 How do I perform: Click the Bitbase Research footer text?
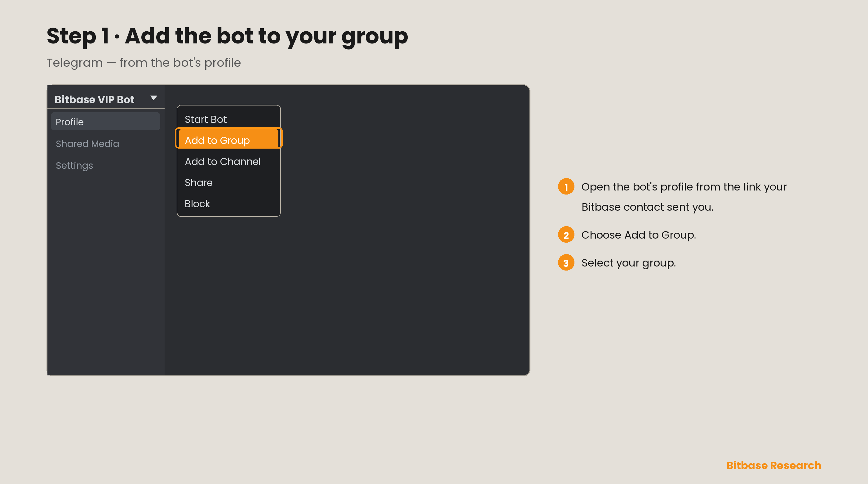pos(773,465)
